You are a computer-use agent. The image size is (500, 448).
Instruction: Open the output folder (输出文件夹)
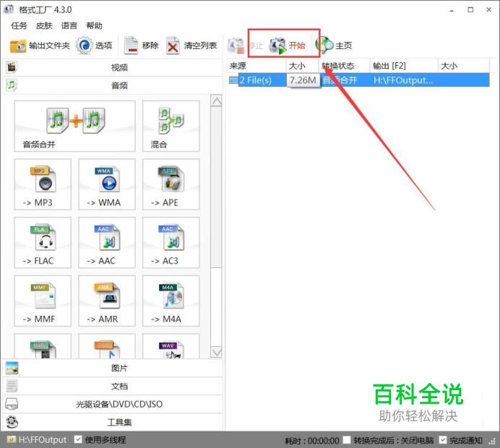(40, 46)
